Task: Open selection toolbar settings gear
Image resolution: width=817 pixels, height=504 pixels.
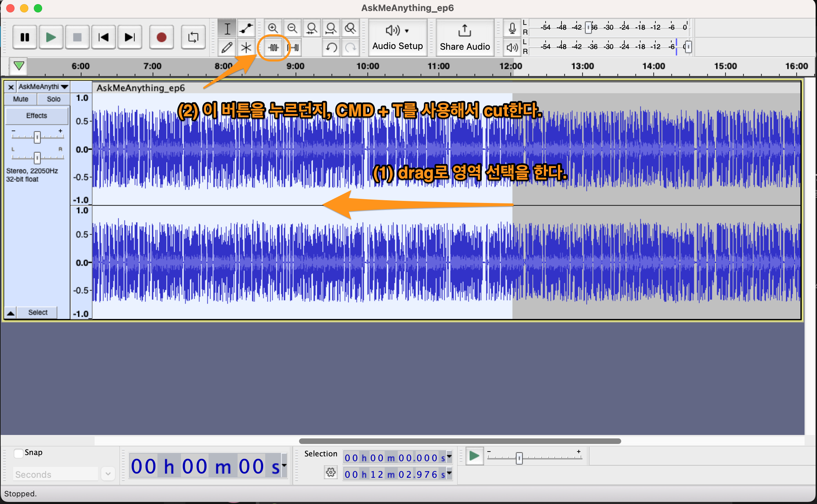Action: [x=330, y=472]
